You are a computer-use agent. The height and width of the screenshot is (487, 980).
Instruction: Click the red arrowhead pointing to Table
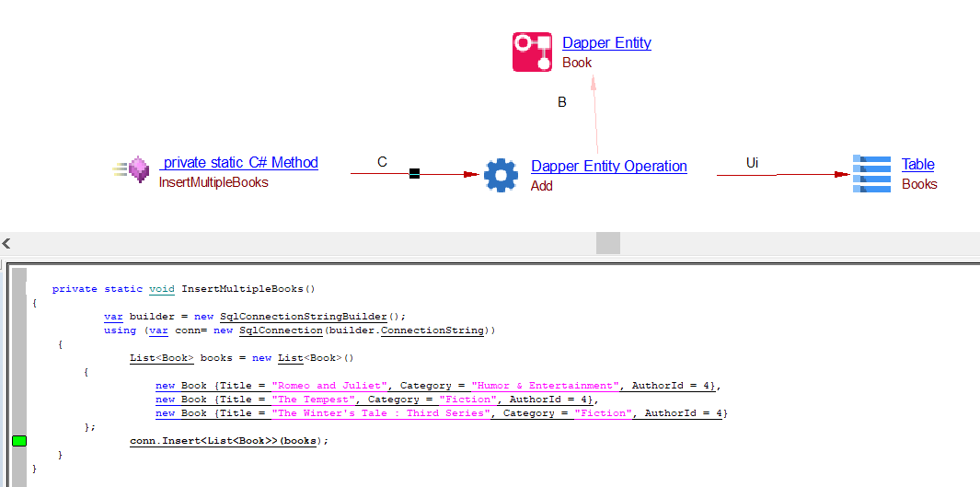click(841, 174)
